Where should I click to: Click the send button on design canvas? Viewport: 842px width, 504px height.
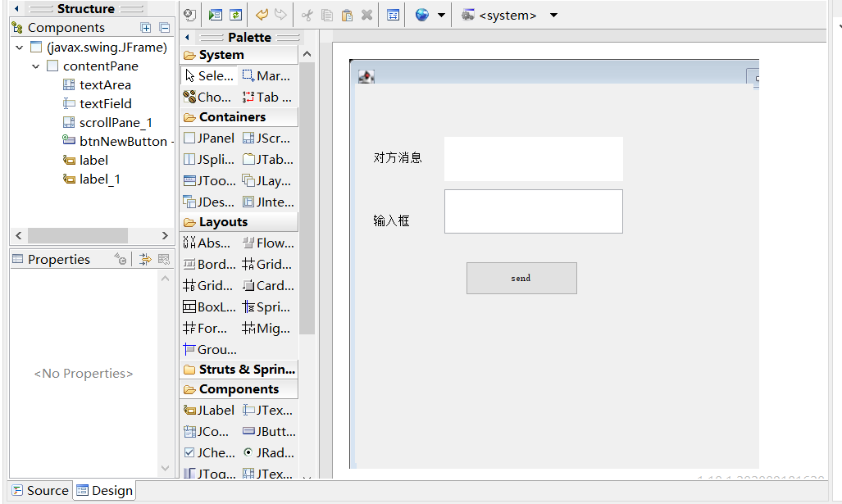tap(521, 278)
